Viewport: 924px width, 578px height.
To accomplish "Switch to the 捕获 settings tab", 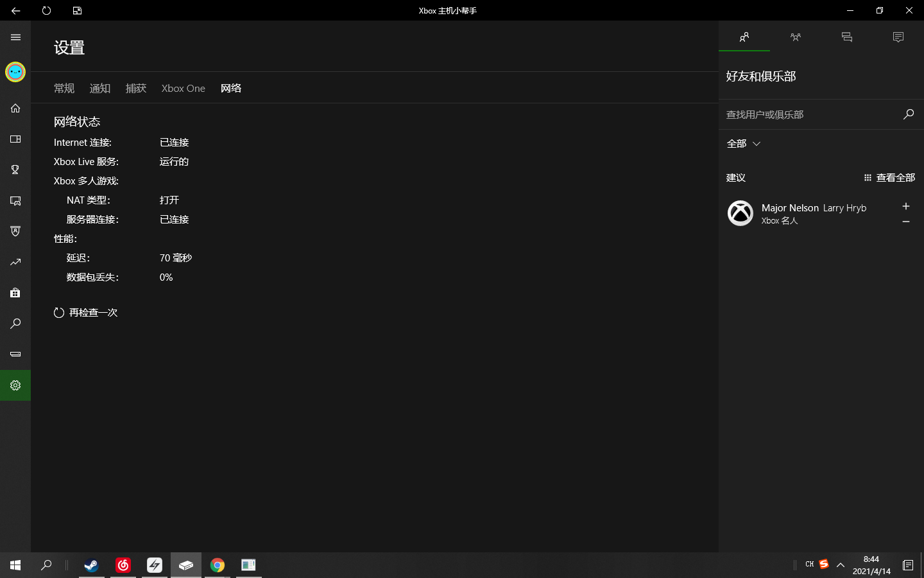I will click(x=136, y=89).
